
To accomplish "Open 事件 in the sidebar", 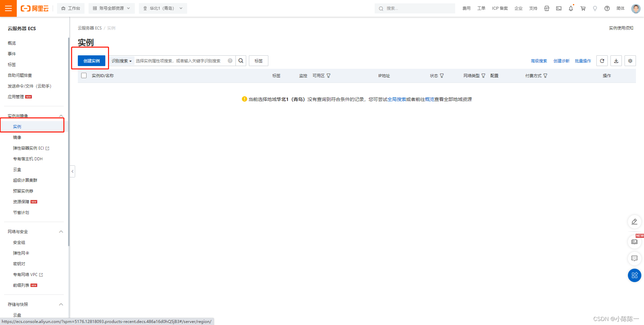I will [x=12, y=54].
